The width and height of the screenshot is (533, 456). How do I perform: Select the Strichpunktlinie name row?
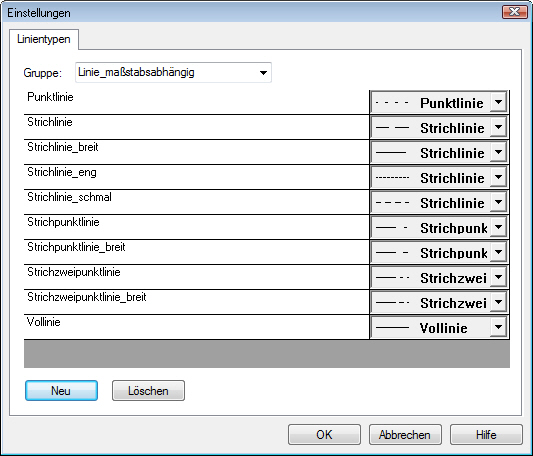pos(196,227)
